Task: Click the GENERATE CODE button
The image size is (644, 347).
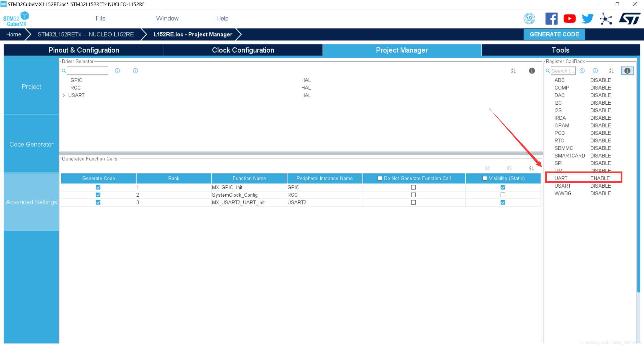Action: [x=554, y=34]
